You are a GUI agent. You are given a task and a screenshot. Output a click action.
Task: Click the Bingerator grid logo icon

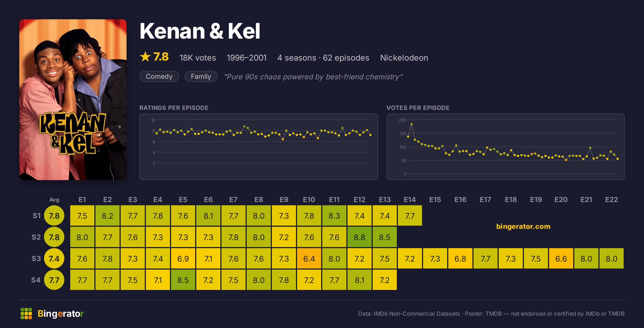click(x=26, y=314)
